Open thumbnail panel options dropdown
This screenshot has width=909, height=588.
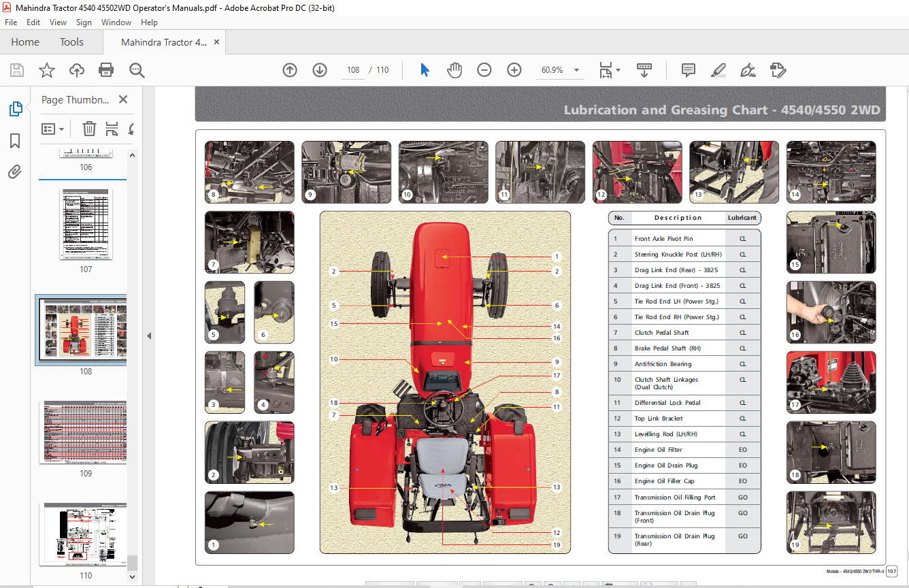point(52,129)
